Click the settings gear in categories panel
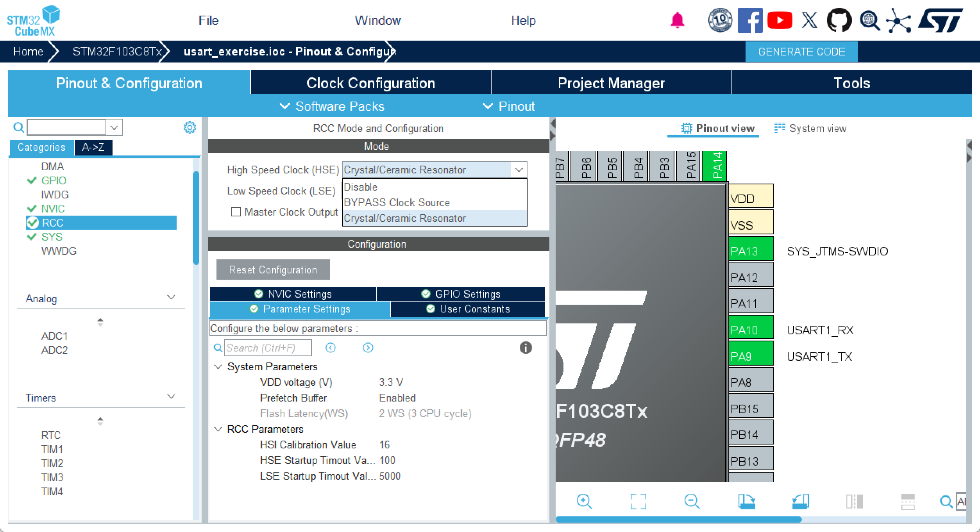Viewport: 980px width, 532px height. [x=190, y=127]
